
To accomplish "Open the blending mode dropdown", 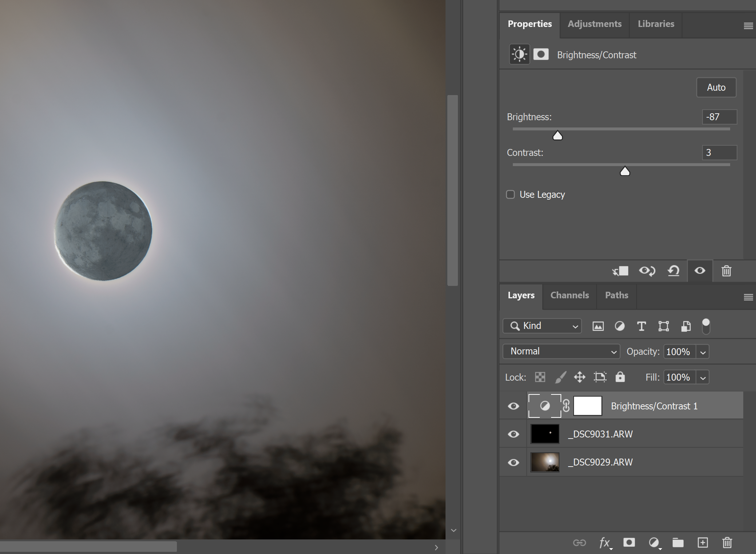I will 561,351.
